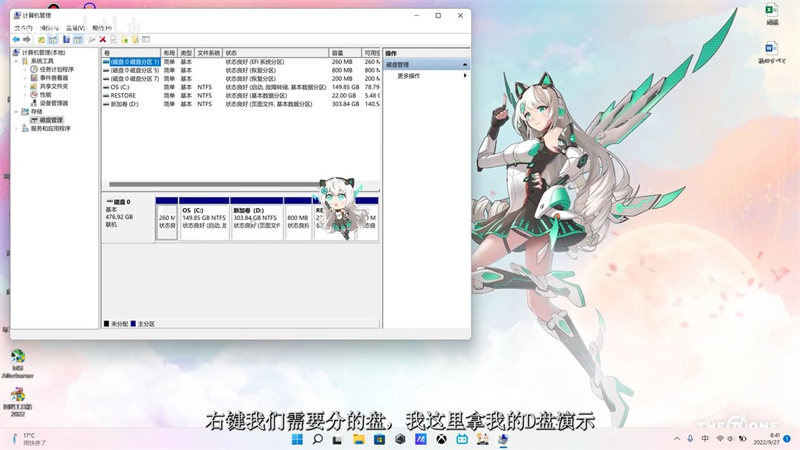
Task: Open the Word document icon on desktop
Action: coord(771,53)
